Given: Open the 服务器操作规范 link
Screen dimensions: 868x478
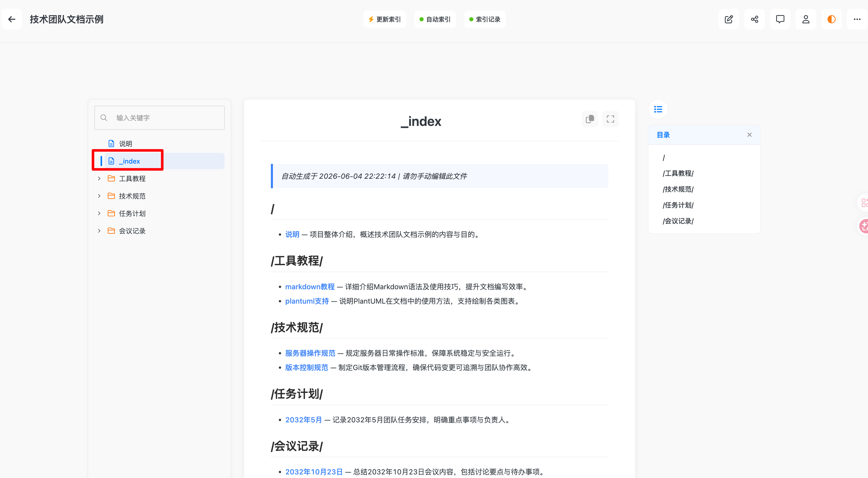Looking at the screenshot, I should [x=310, y=353].
